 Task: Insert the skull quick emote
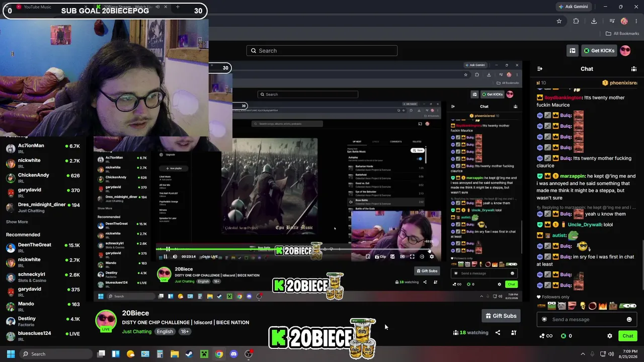click(x=583, y=306)
